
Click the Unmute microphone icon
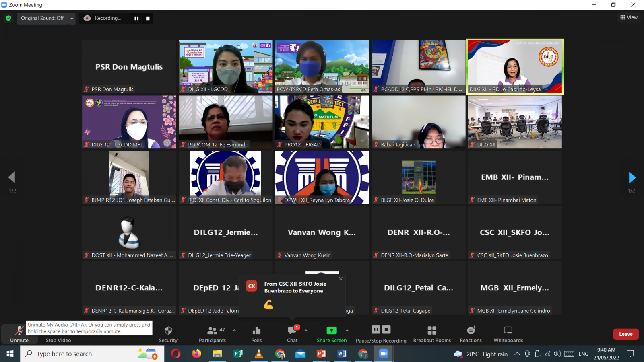point(19,331)
